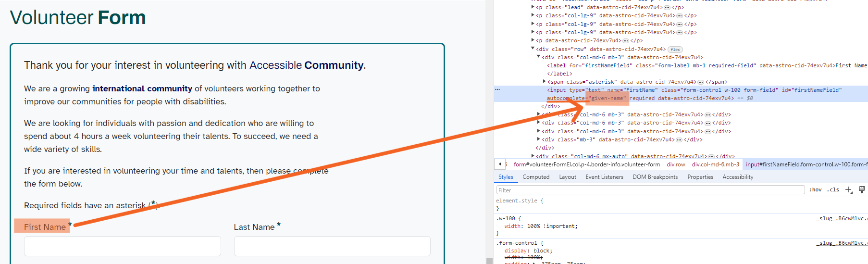The width and height of the screenshot is (868, 264).
Task: Switch to the Computed tab
Action: [536, 177]
